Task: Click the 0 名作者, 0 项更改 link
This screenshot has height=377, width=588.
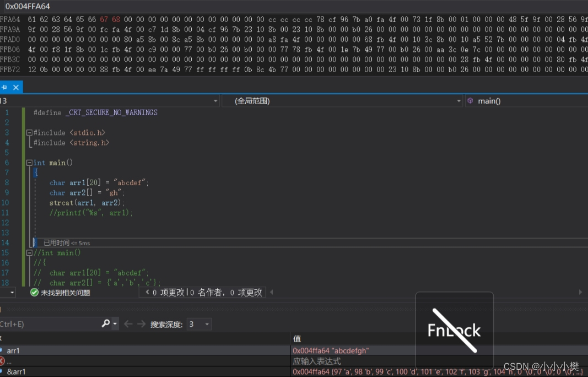Action: [x=226, y=293]
